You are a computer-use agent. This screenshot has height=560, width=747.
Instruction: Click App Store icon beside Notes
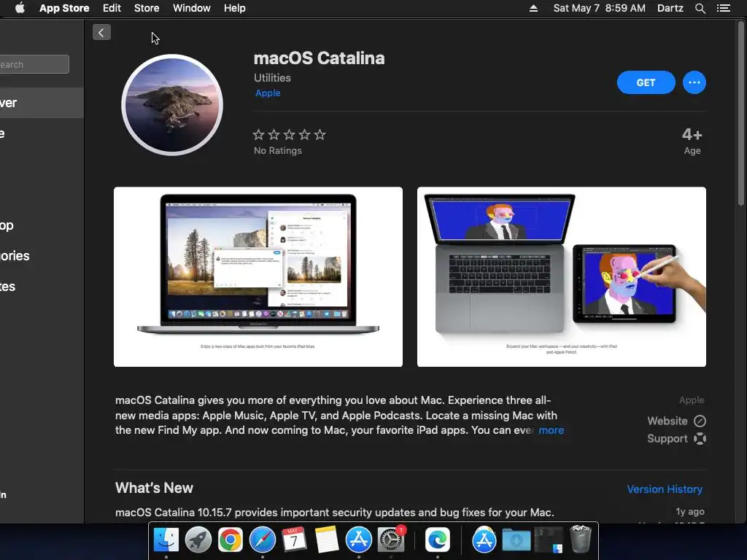click(x=358, y=540)
